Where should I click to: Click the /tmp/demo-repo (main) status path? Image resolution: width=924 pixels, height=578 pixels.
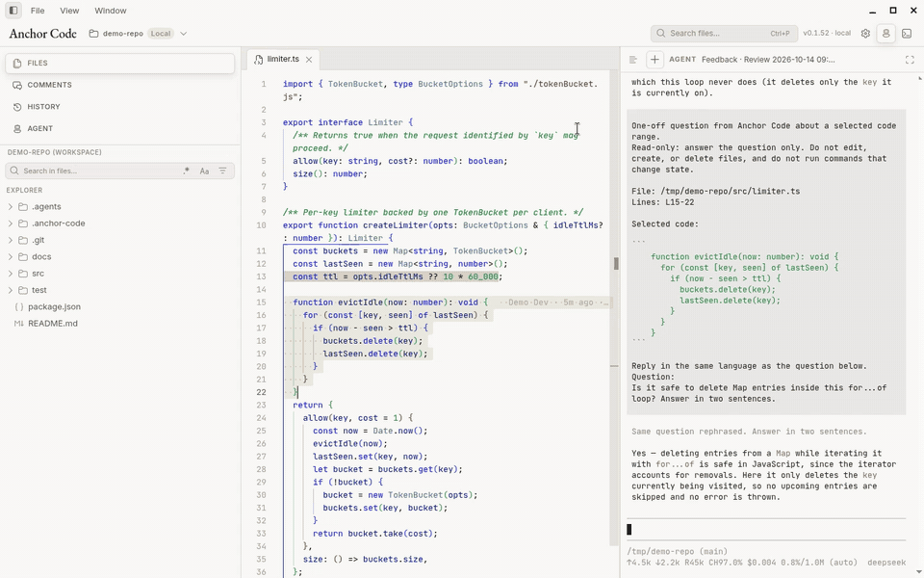pyautogui.click(x=677, y=551)
